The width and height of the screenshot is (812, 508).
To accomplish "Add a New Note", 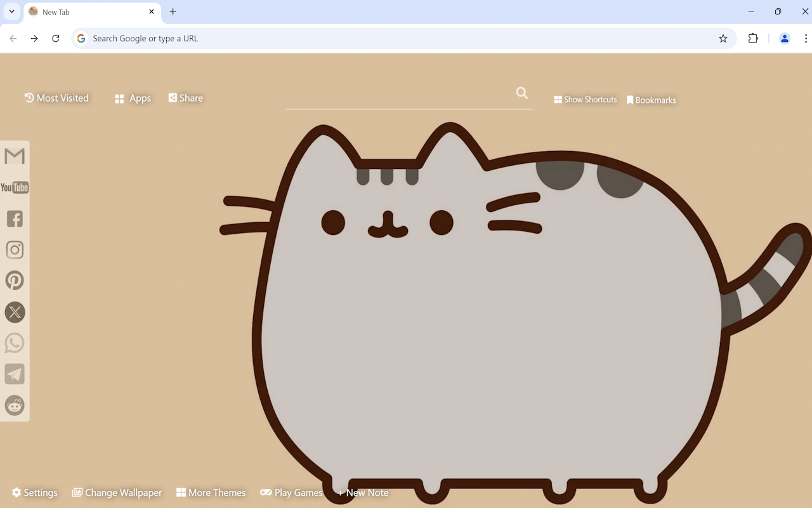I will pos(363,493).
